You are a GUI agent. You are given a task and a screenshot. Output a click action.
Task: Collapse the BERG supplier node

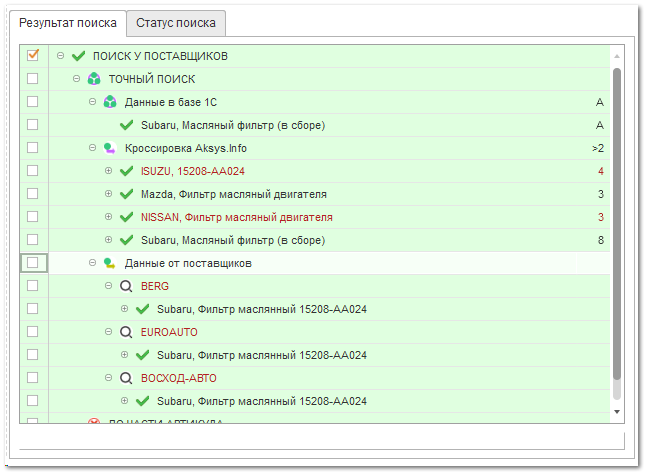pyautogui.click(x=109, y=286)
